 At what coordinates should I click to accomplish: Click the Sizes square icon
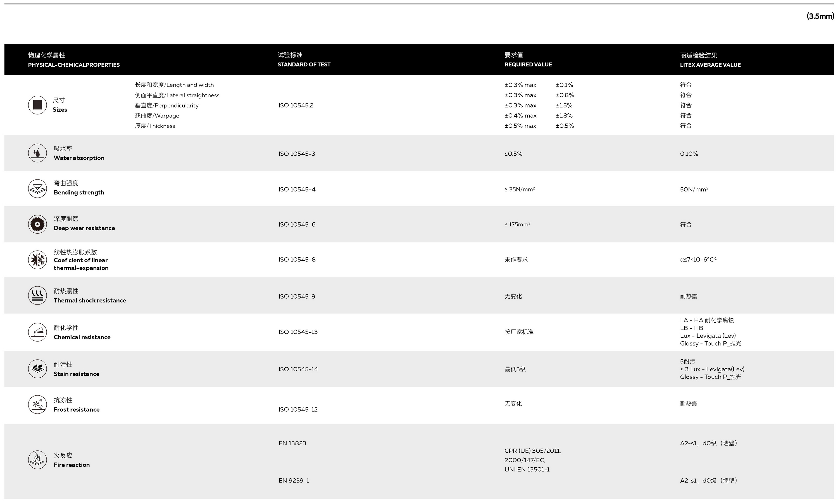click(x=37, y=105)
